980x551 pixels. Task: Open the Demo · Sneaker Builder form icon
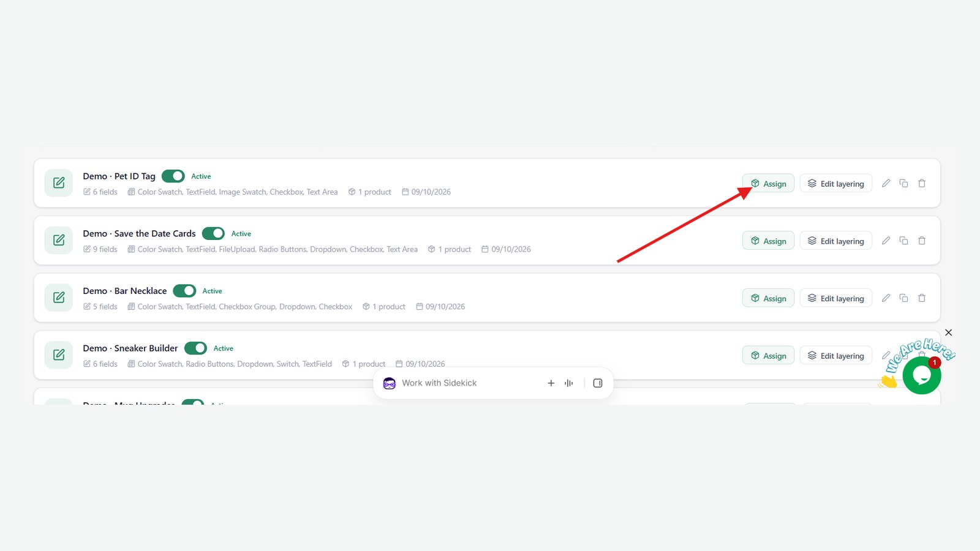pyautogui.click(x=59, y=355)
